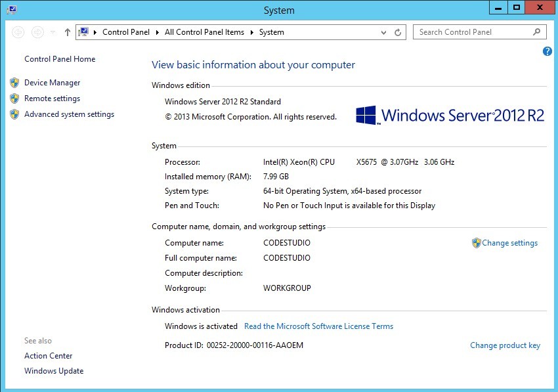Click the back navigation arrow
The image size is (558, 392).
(18, 32)
